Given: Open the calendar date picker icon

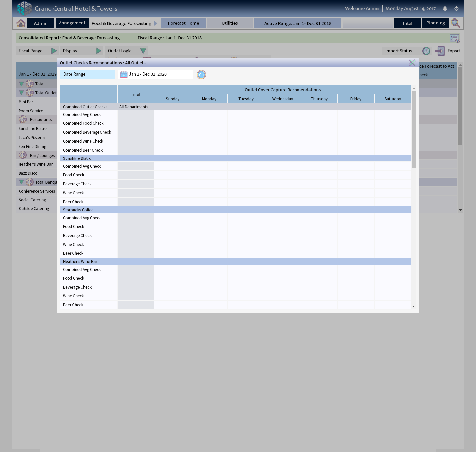Looking at the screenshot, I should (x=124, y=74).
